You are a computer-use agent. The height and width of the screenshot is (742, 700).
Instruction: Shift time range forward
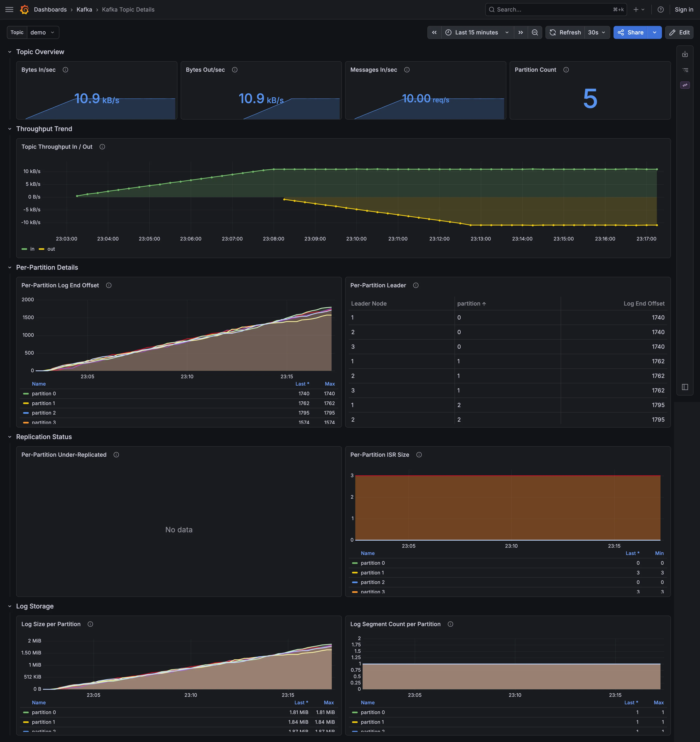point(521,32)
